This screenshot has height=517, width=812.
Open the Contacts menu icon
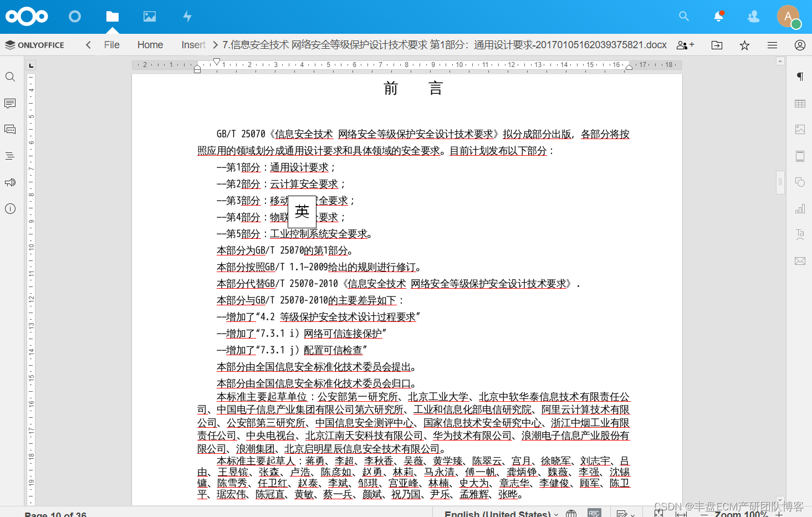coord(753,17)
